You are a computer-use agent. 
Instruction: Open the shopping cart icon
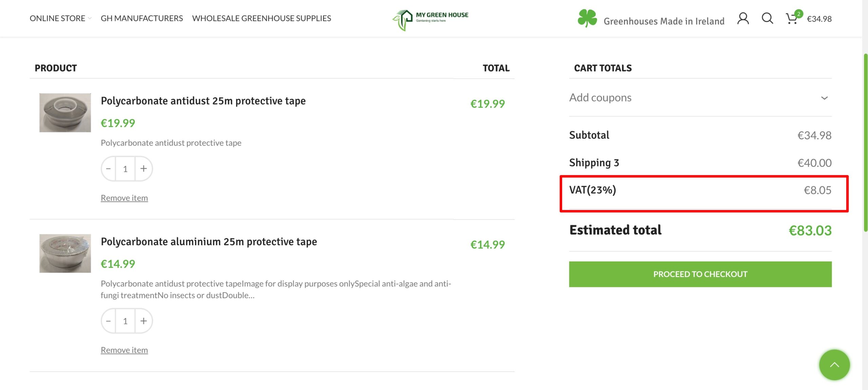pos(792,18)
